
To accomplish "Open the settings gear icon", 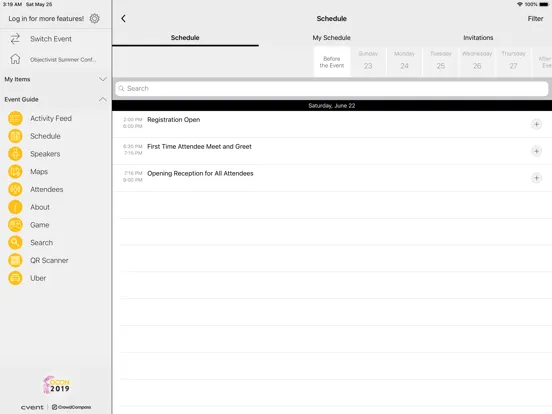I will (x=94, y=18).
